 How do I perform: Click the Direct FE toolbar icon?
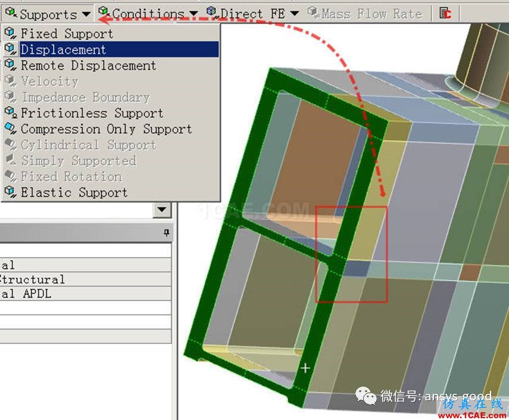click(x=212, y=12)
